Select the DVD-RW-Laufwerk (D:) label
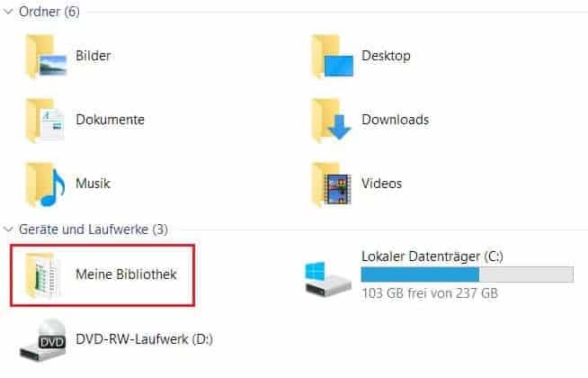The height and width of the screenshot is (378, 588). (145, 339)
